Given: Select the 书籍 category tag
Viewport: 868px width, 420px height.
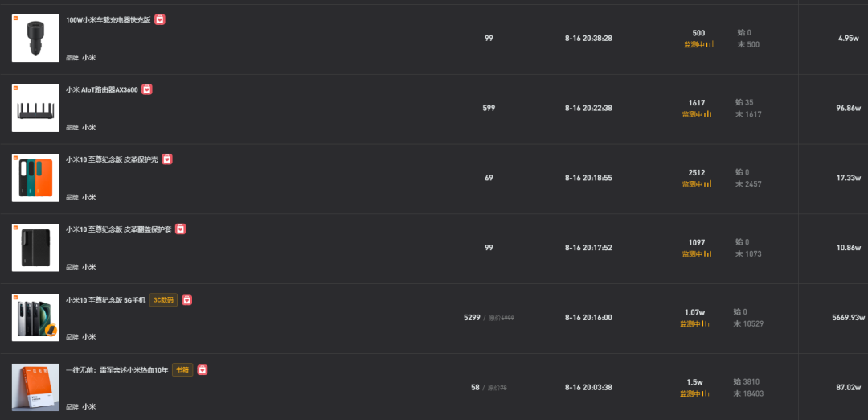Looking at the screenshot, I should click(182, 369).
